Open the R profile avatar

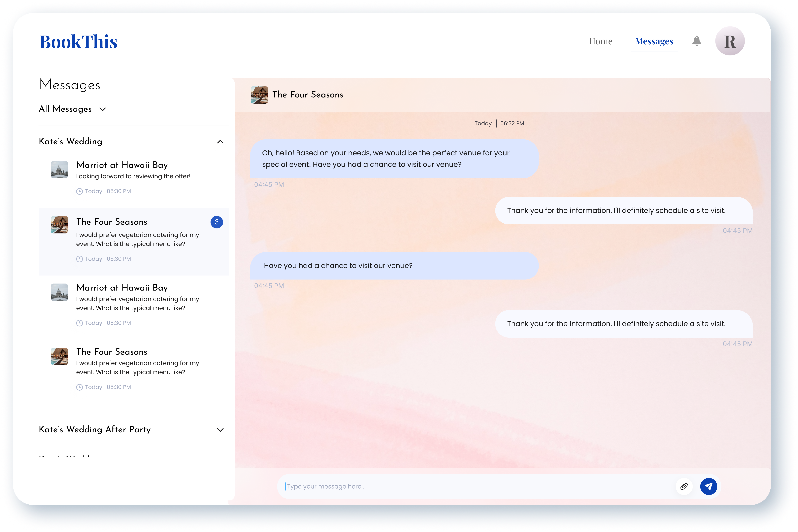tap(730, 41)
